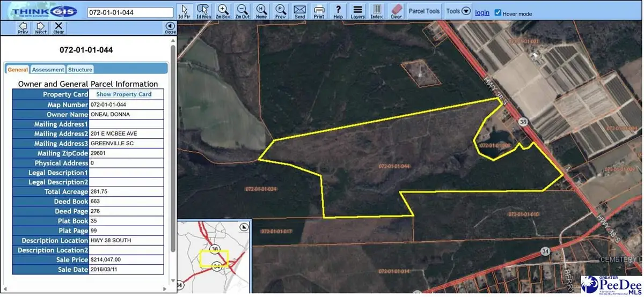Click the Deed Book value 663
Screen dimensions: 644x297
(x=96, y=201)
